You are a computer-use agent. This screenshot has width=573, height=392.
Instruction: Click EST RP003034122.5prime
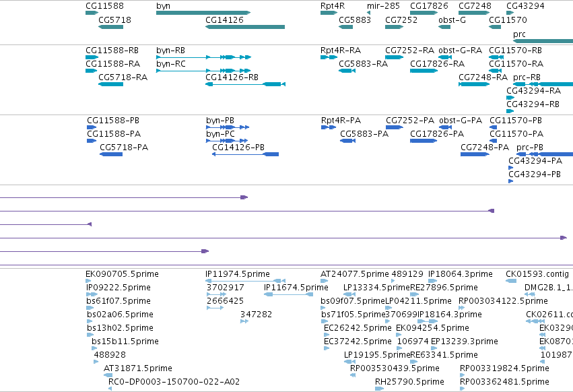[x=461, y=308]
